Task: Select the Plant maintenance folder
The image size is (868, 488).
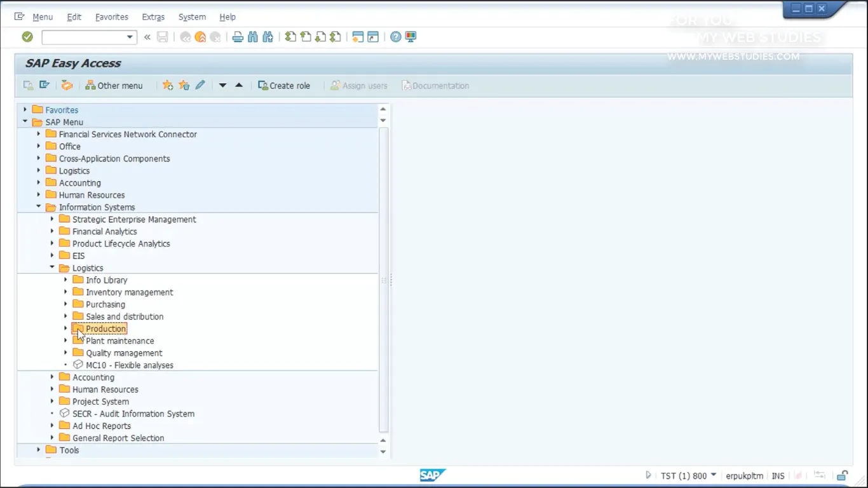Action: click(120, 341)
